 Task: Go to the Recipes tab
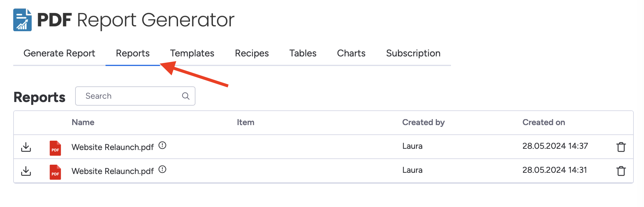coord(252,53)
